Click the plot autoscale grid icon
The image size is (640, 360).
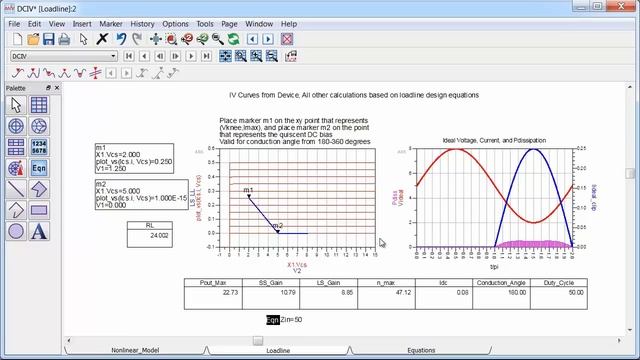pos(225,56)
